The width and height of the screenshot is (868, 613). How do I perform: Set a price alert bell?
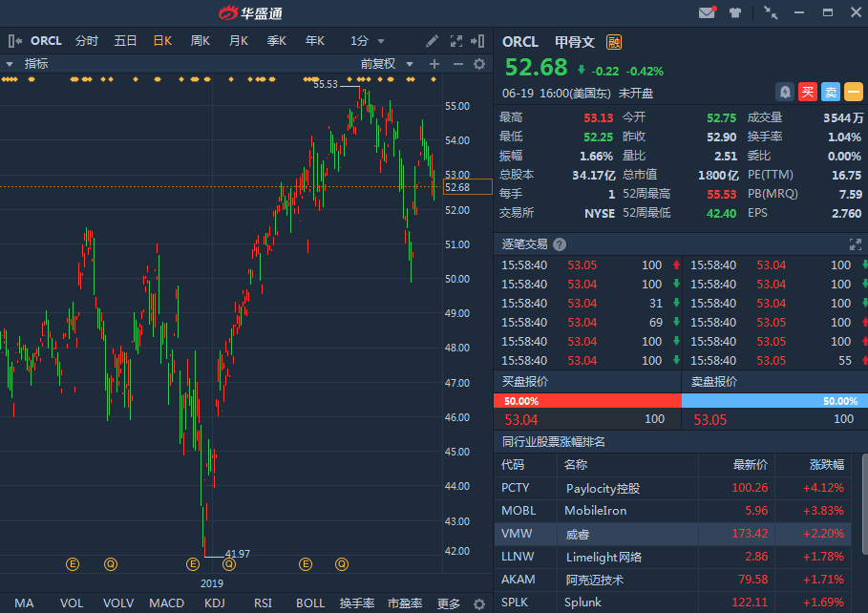click(785, 92)
